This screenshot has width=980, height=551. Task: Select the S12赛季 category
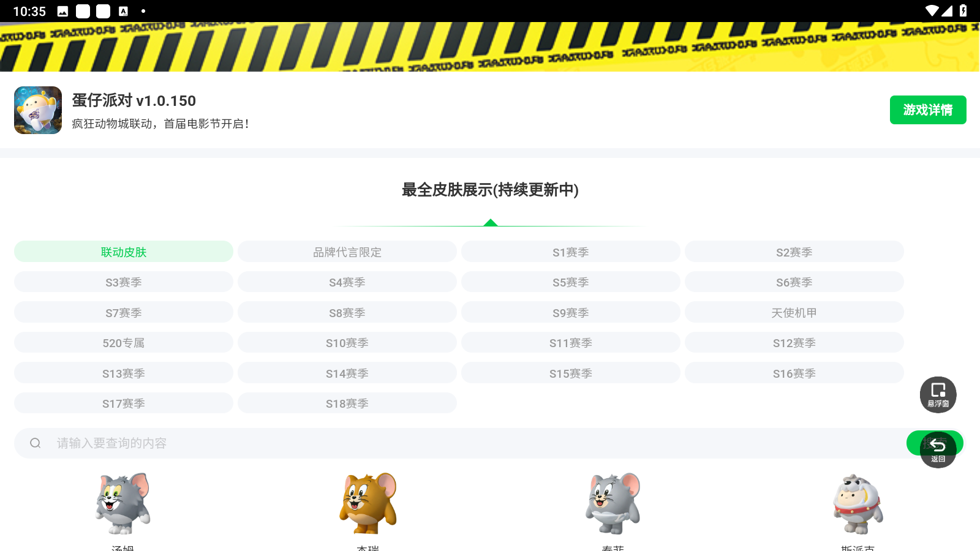[794, 342]
